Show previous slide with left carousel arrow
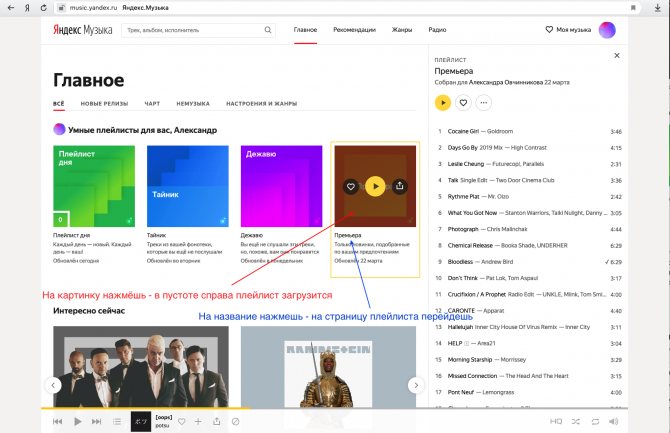 (x=53, y=385)
